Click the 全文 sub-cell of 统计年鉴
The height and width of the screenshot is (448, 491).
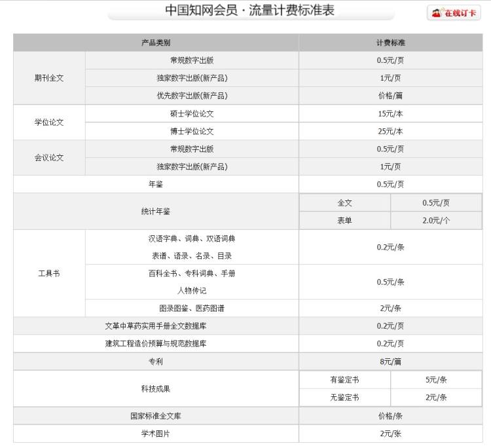345,202
